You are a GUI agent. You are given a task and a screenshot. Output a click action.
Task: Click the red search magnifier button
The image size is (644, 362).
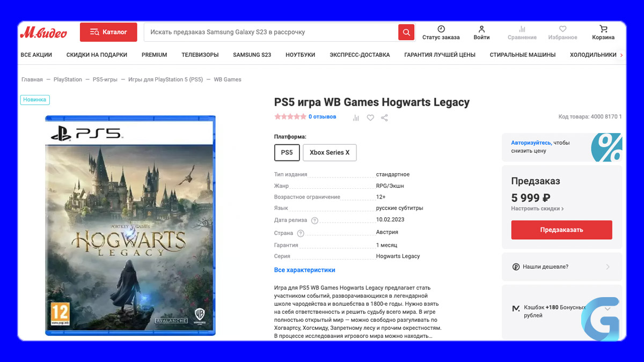coord(406,32)
